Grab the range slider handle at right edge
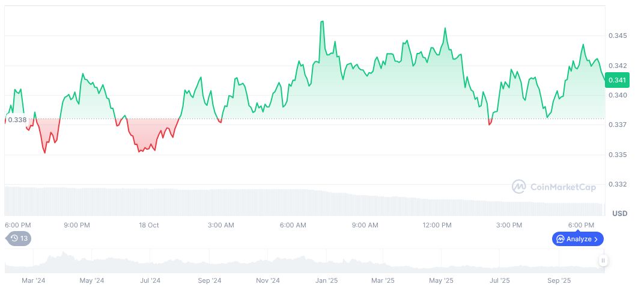 point(603,261)
